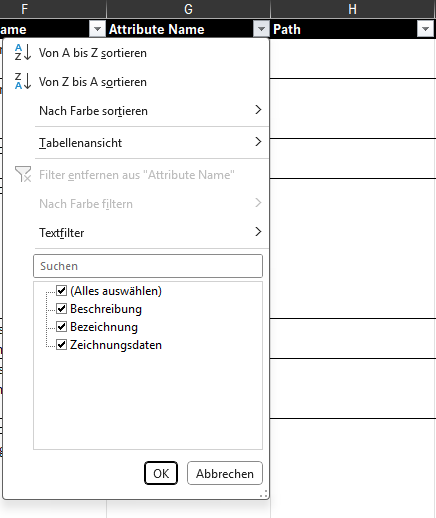Click into the Suchen search field
436x518 pixels.
tap(148, 266)
